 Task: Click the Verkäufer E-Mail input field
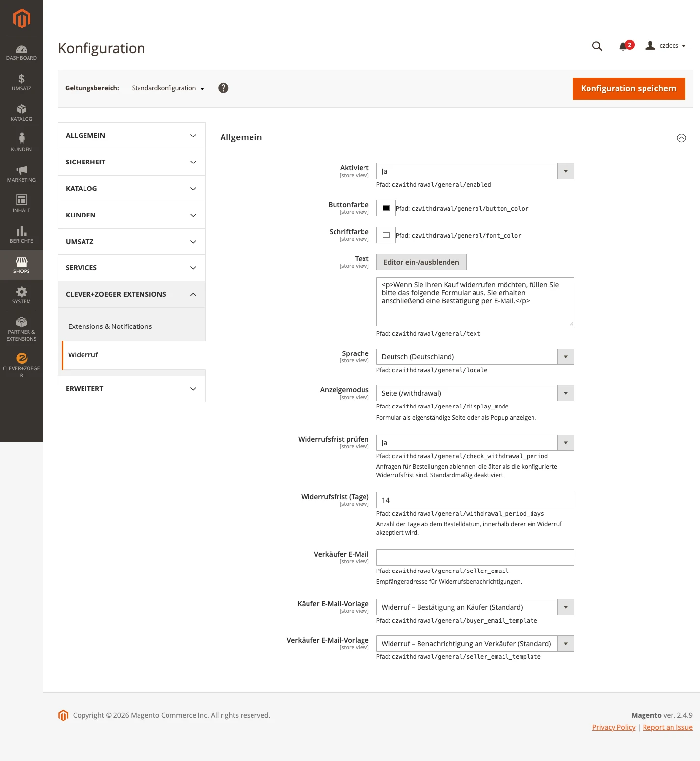point(475,558)
